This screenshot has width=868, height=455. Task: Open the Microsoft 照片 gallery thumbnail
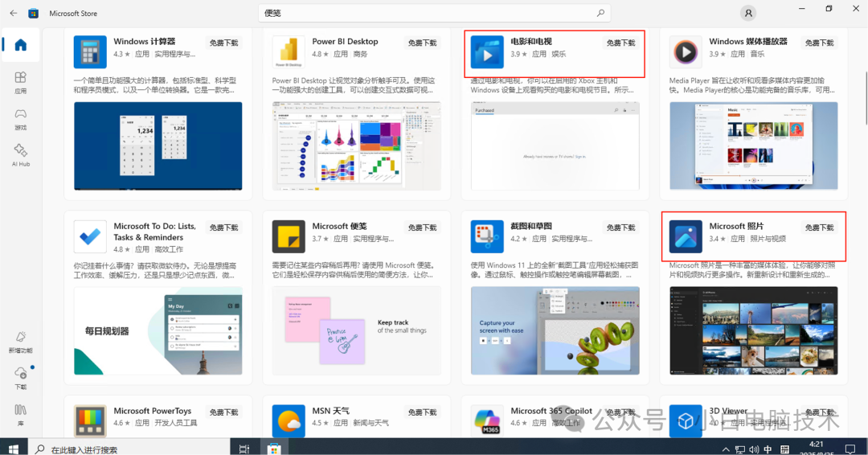click(753, 331)
